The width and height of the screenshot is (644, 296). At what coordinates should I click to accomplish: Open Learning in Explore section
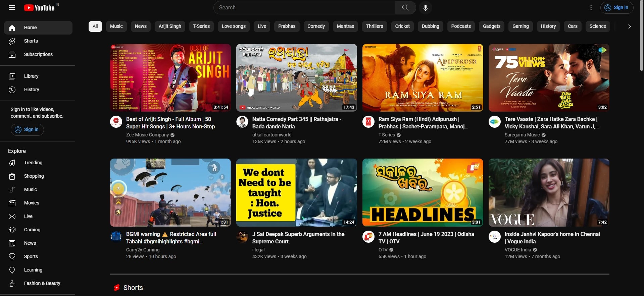(38, 270)
